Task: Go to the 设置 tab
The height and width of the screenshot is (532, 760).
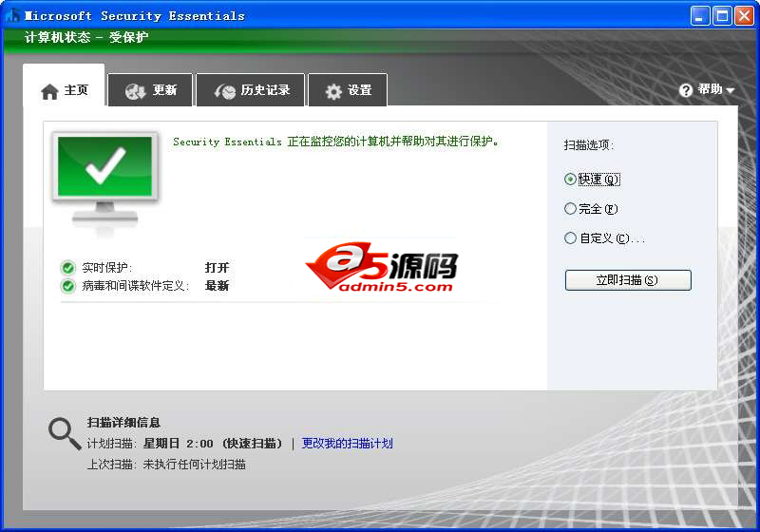Action: 348,89
